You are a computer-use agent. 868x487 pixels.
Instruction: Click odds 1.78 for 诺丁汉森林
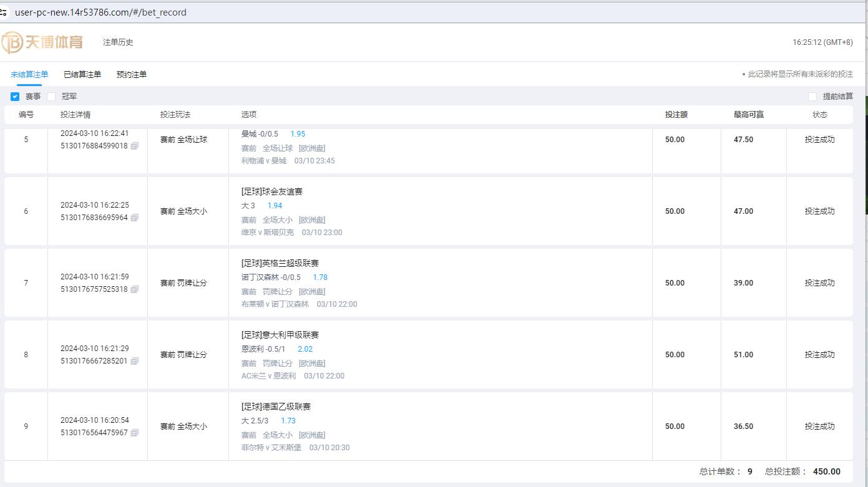[x=320, y=277]
